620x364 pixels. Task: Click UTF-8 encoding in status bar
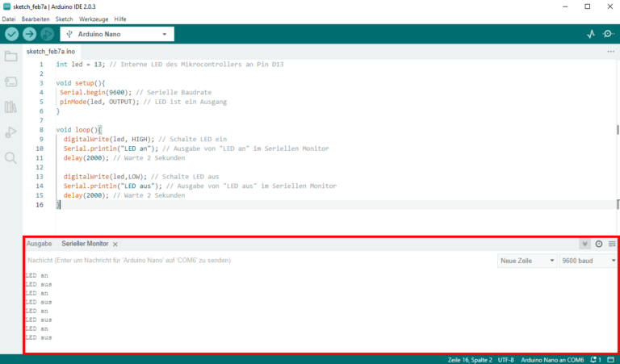point(505,360)
